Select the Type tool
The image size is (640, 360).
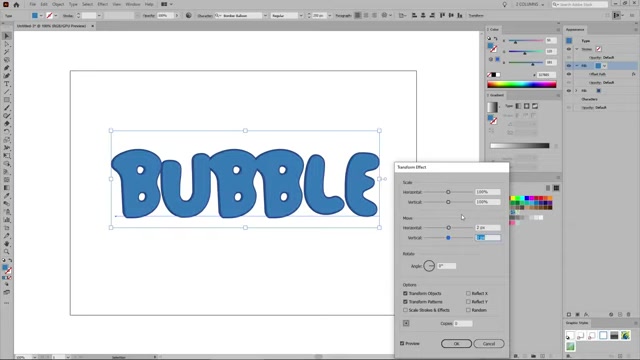point(7,84)
